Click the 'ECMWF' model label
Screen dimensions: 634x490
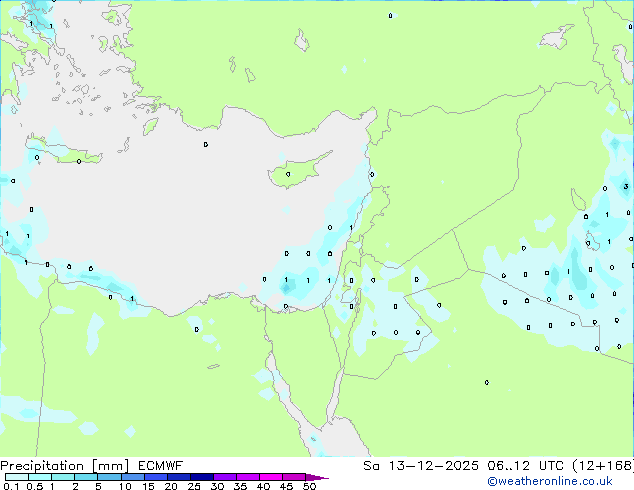point(160,466)
